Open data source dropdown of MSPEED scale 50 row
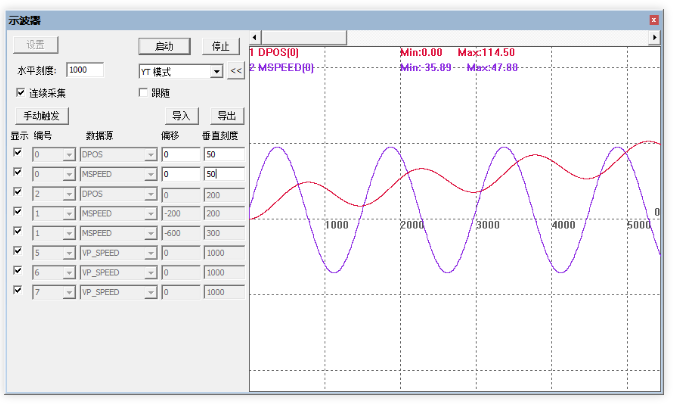 pyautogui.click(x=151, y=174)
